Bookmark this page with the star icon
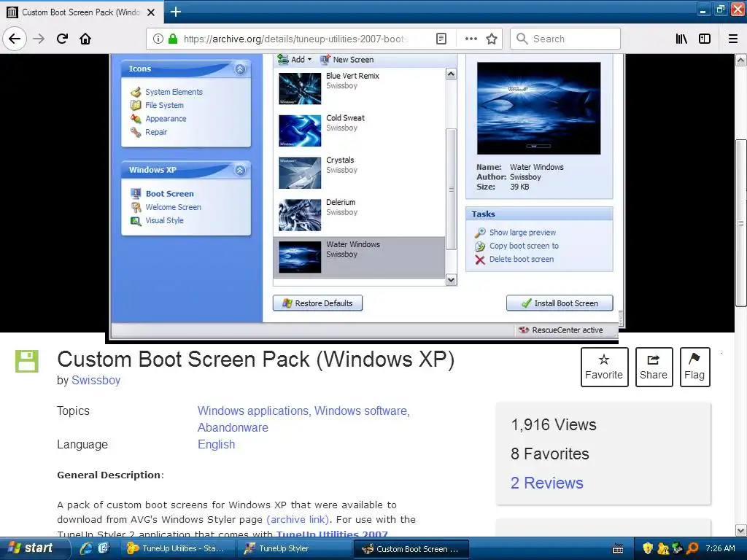This screenshot has height=560, width=747. click(x=492, y=39)
